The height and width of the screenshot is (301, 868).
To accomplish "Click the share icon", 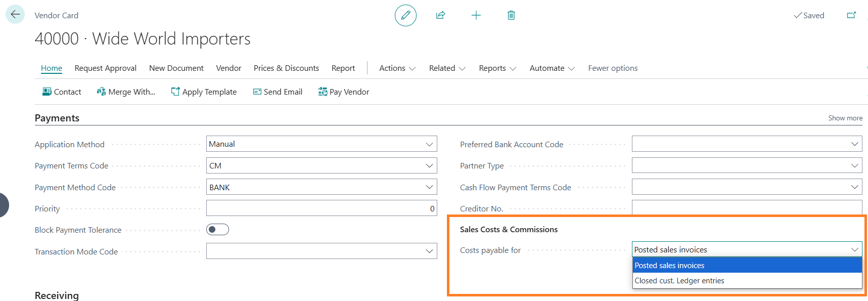I will [x=441, y=15].
